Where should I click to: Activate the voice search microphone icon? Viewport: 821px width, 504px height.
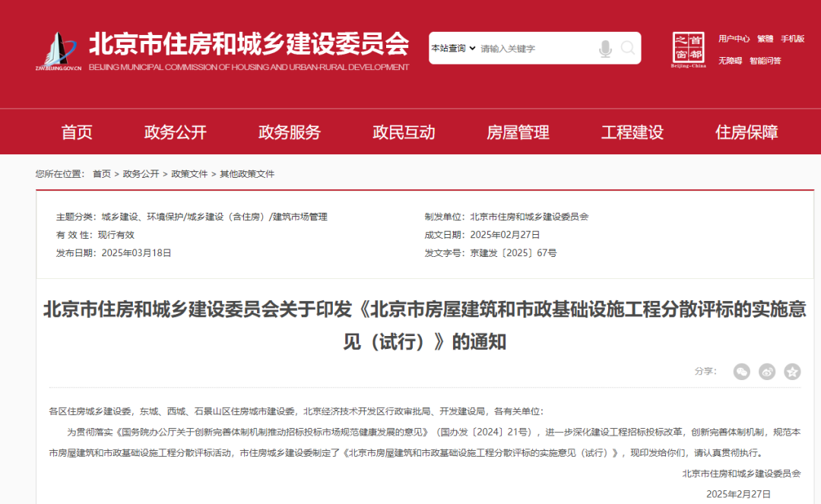(605, 48)
